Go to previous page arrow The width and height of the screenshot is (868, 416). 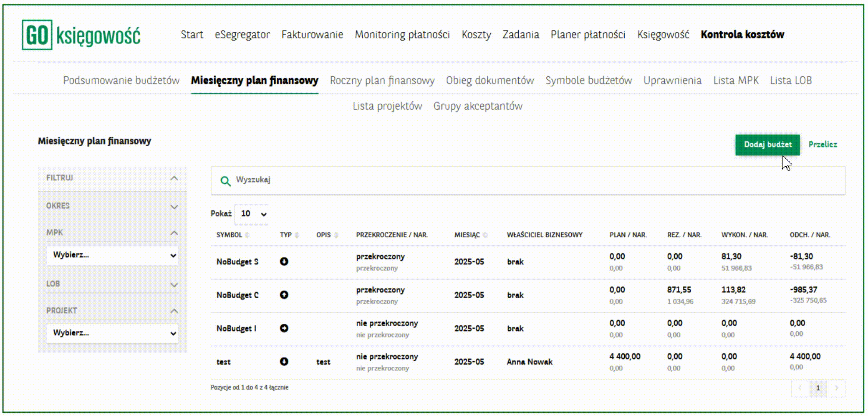tap(800, 388)
